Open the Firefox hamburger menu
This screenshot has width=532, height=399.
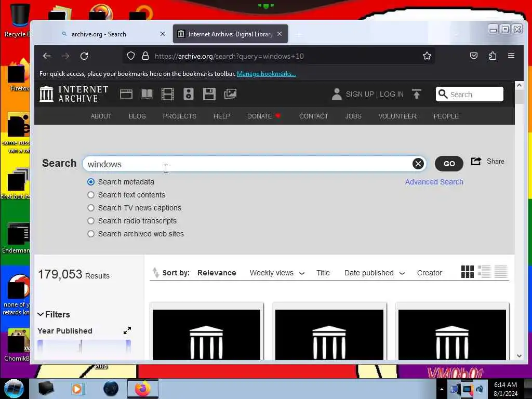511,56
